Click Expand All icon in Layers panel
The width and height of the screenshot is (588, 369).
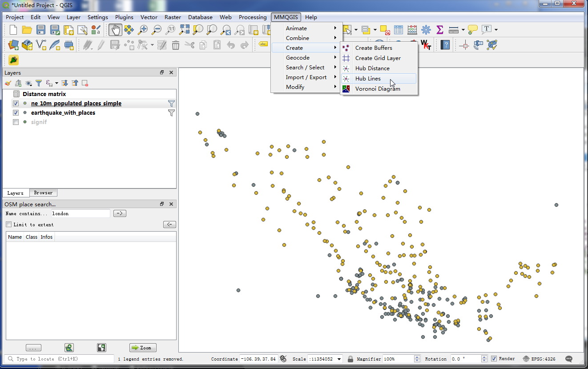coord(64,83)
